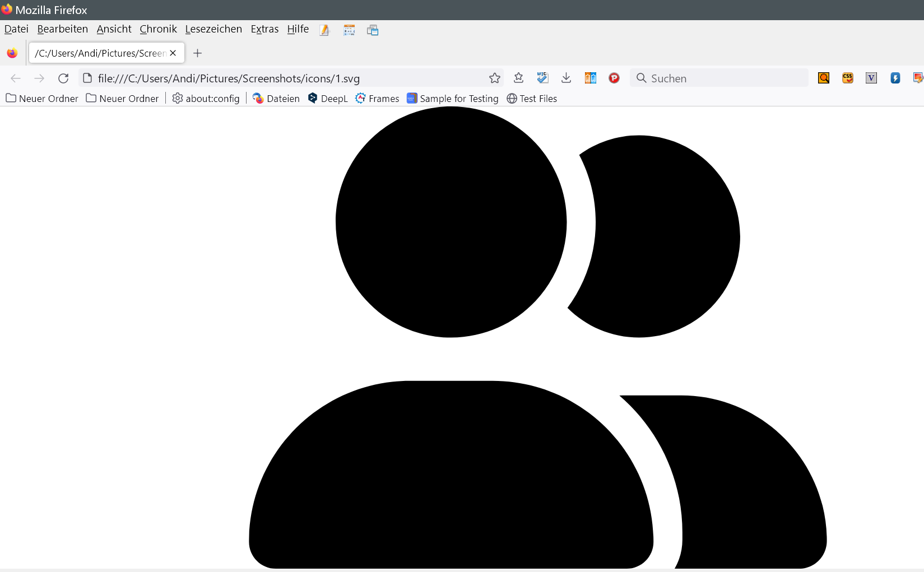
Task: Open the Lesezeichen menu
Action: click(213, 29)
